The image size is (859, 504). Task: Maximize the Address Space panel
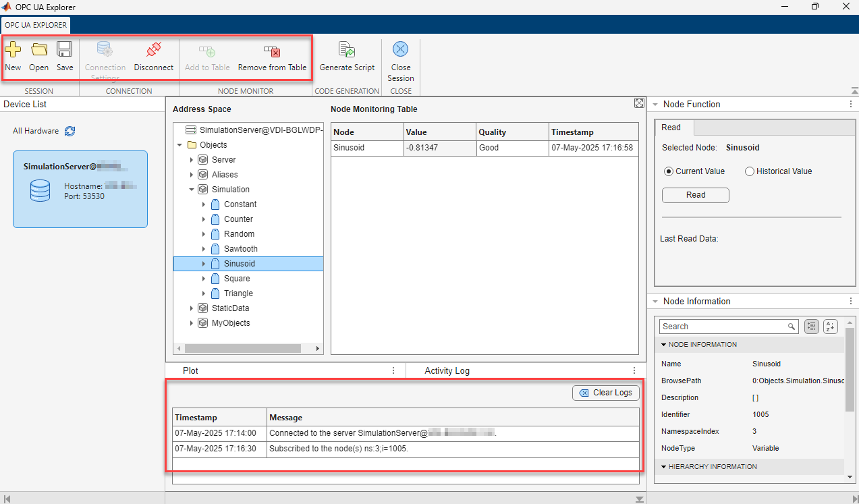[x=638, y=103]
